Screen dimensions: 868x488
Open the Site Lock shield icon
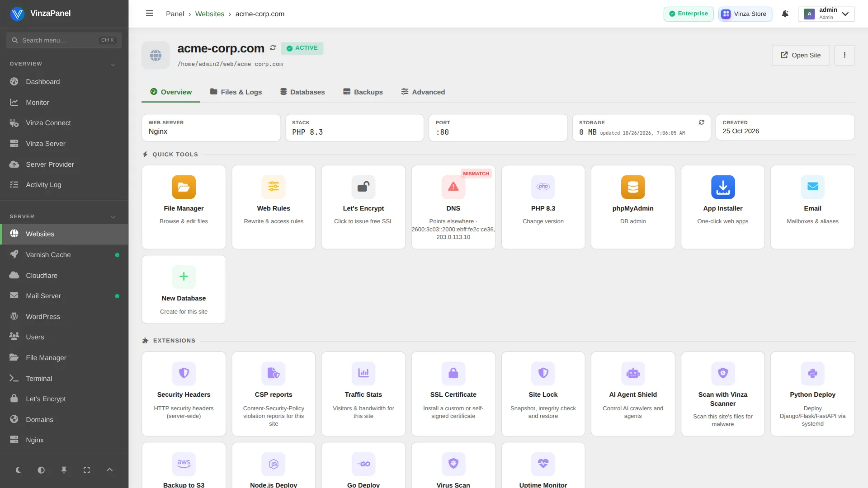pos(543,373)
